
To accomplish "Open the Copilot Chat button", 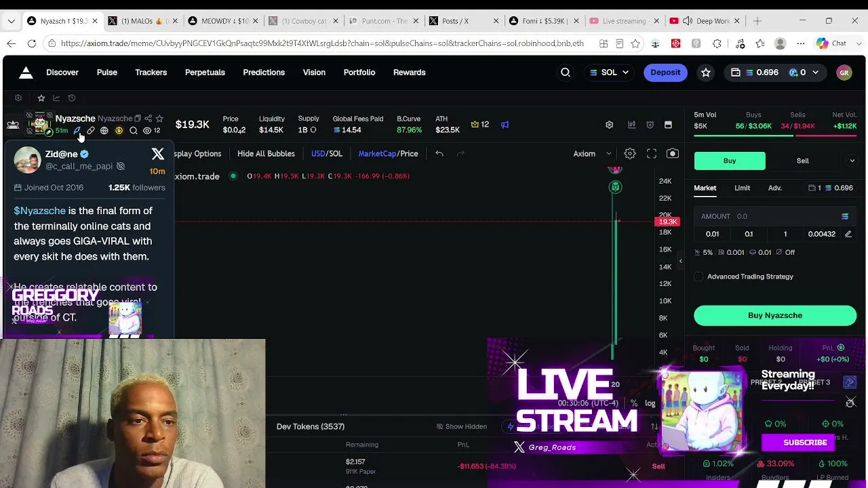I will point(831,43).
